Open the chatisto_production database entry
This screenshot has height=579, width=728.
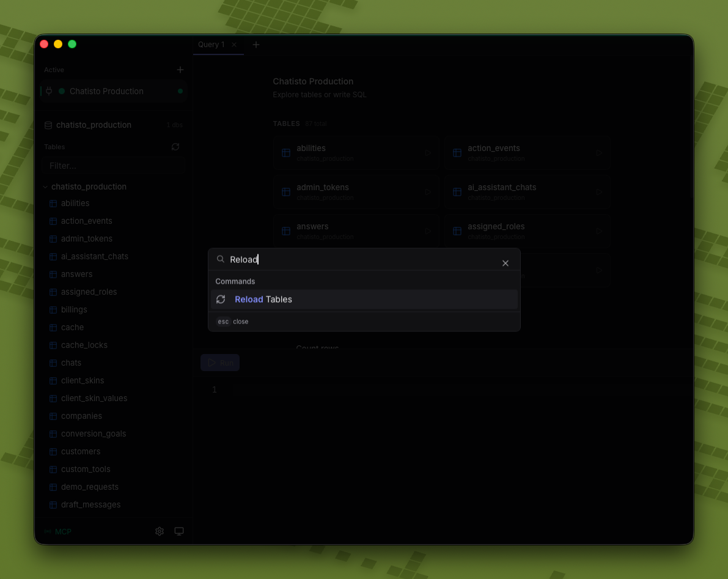pos(113,125)
